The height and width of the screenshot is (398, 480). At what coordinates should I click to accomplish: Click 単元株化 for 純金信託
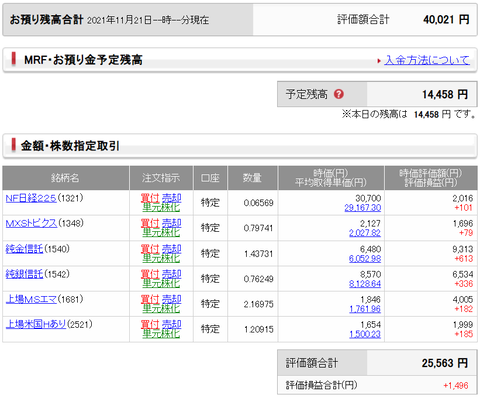coord(161,258)
